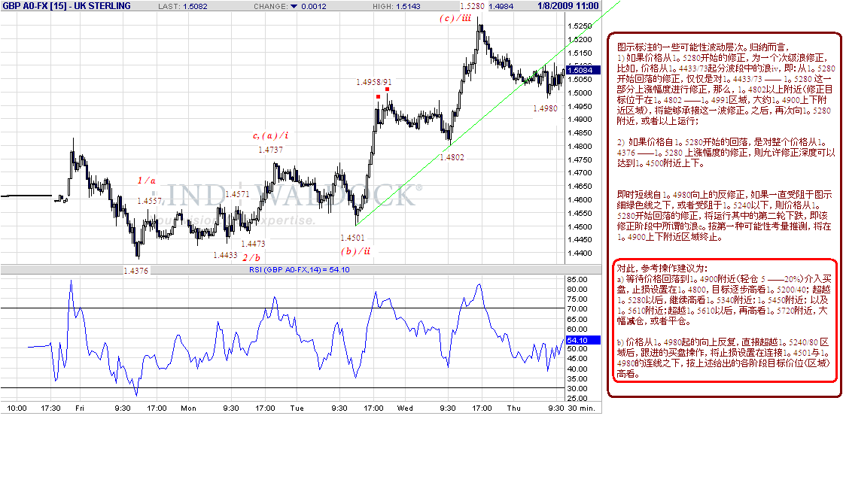Select the 1.4958/91 price annotation

point(373,82)
